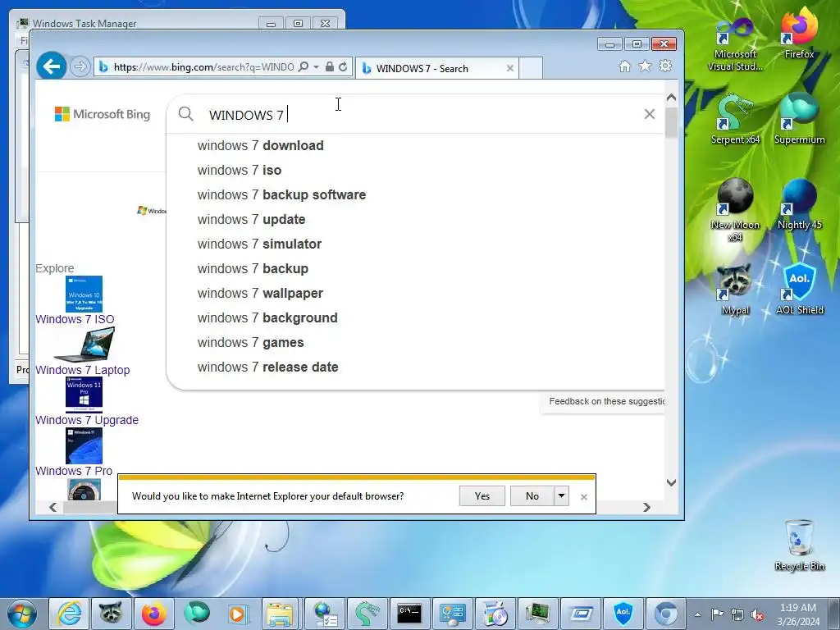This screenshot has width=840, height=630.
Task: Open New Moon x64 desktop shortcut
Action: pyautogui.click(x=736, y=210)
